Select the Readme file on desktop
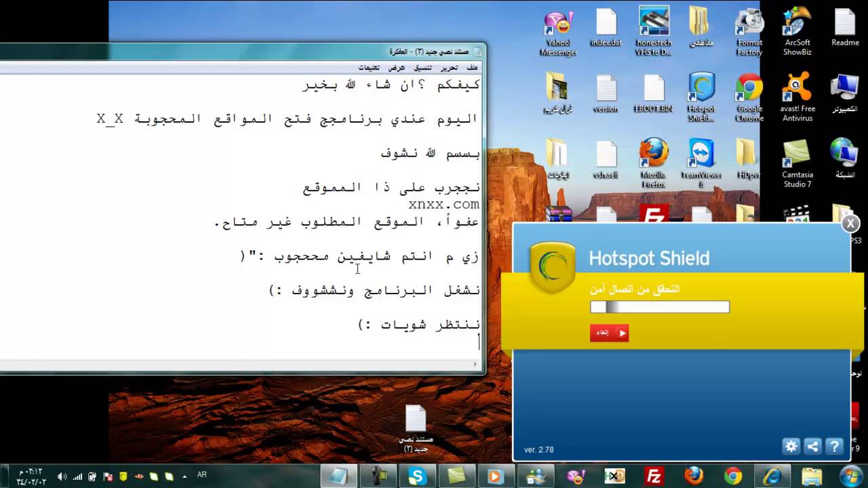Screen dimensions: 868x488 tap(845, 28)
